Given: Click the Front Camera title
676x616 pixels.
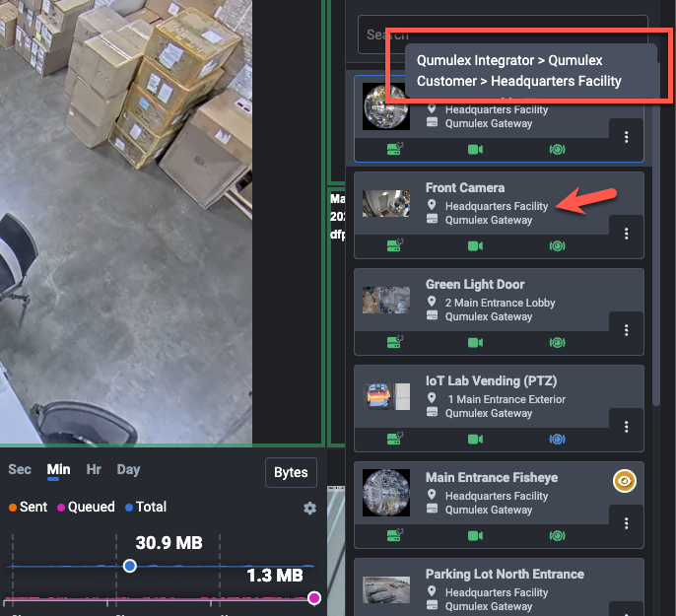Looking at the screenshot, I should click(465, 188).
